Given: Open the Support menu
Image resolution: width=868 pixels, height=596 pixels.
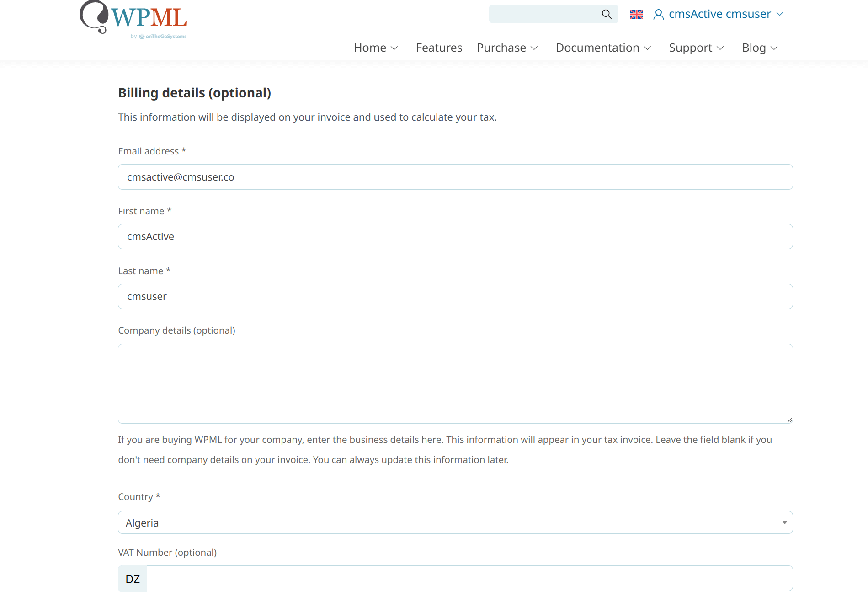Looking at the screenshot, I should (696, 48).
